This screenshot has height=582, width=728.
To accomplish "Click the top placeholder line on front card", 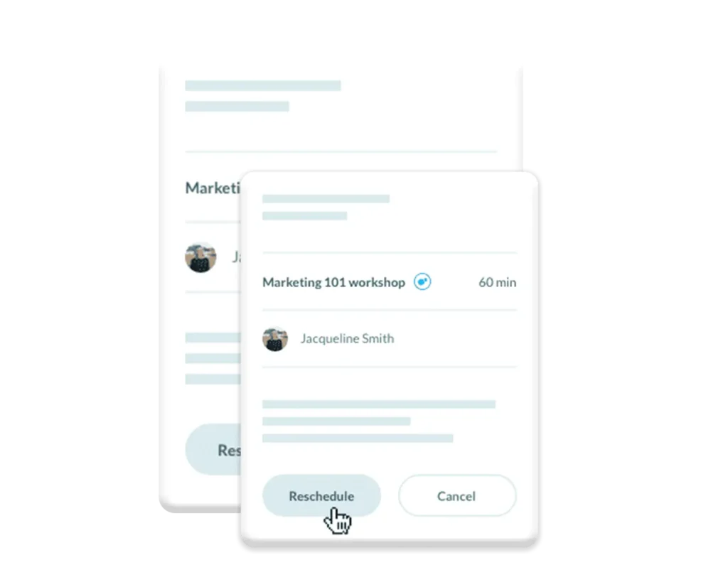I will coord(326,199).
